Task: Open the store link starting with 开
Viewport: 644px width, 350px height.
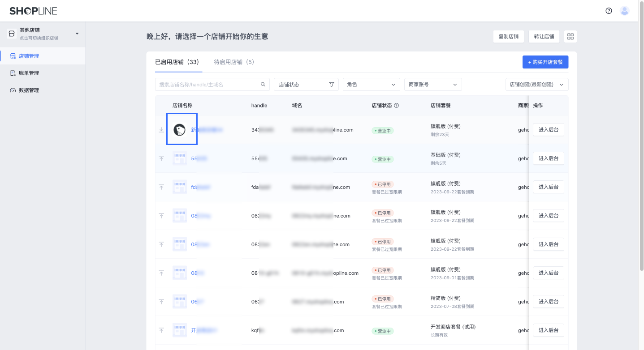Action: pos(204,330)
